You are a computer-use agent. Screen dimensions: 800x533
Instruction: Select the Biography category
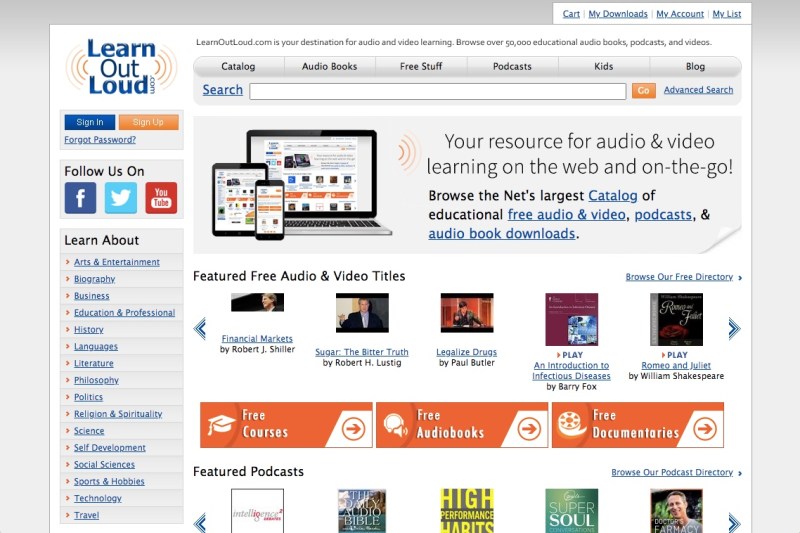(94, 279)
